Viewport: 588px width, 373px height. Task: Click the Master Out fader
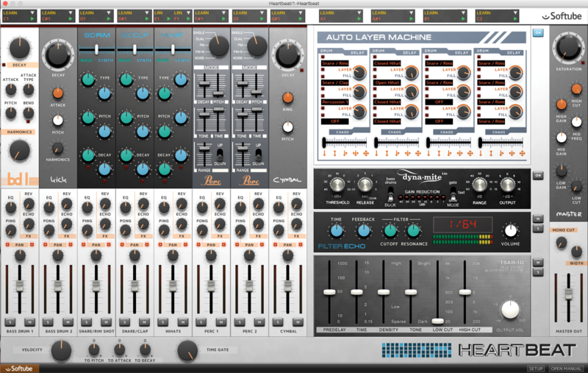(x=568, y=293)
